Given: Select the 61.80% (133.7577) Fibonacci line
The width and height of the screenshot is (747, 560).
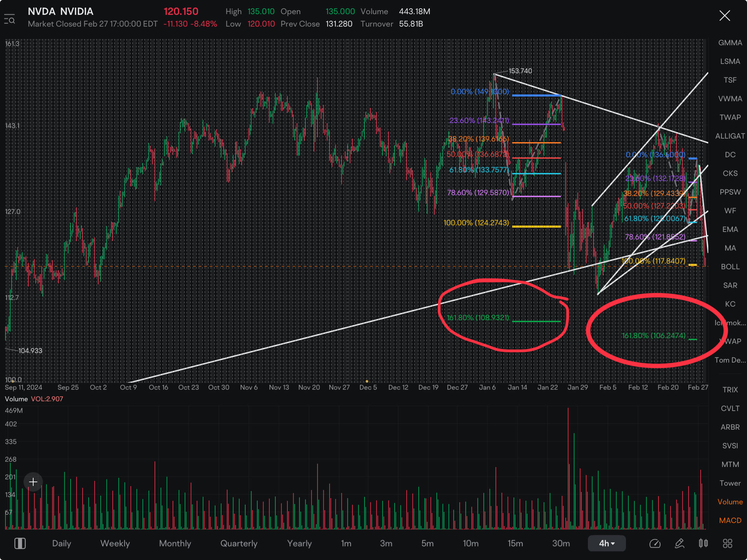Looking at the screenshot, I should [536, 173].
